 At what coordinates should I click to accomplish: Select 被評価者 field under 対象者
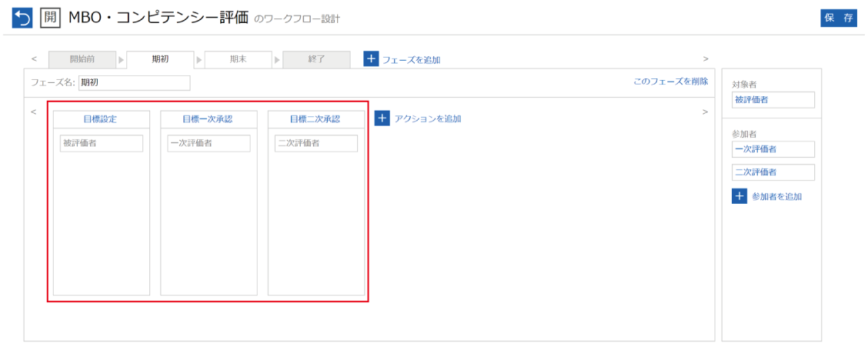(773, 101)
